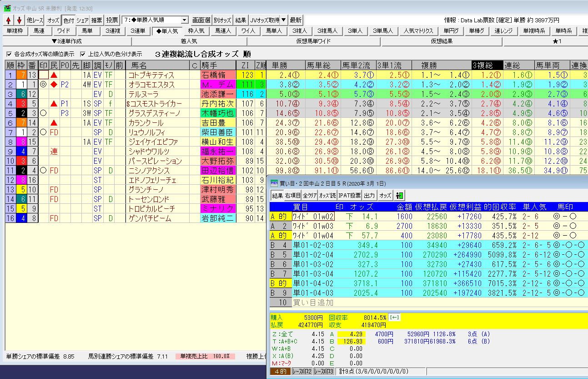588x379 pixels.
Task: Click the 別オッズ button
Action: 222,20
